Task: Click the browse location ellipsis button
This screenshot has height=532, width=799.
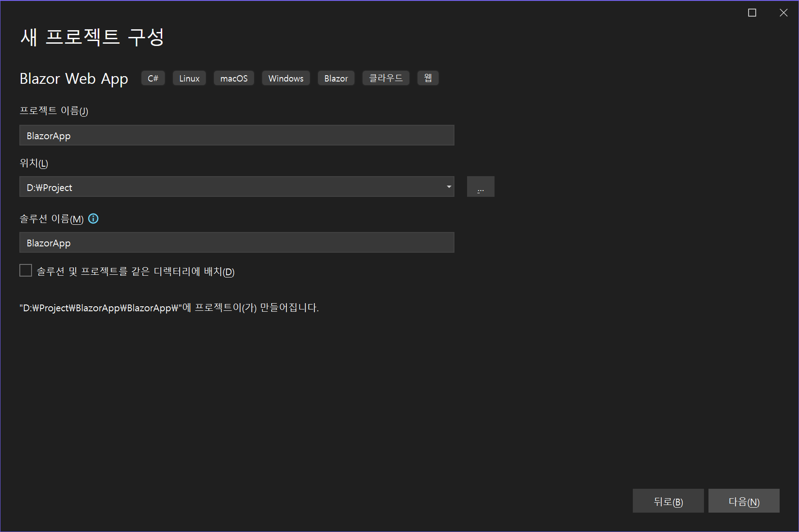Action: pos(481,186)
